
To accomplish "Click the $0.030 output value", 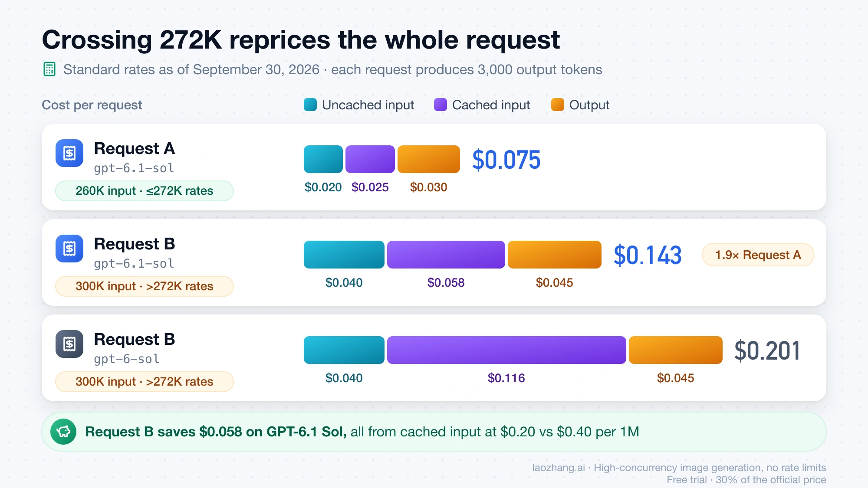I will [429, 187].
